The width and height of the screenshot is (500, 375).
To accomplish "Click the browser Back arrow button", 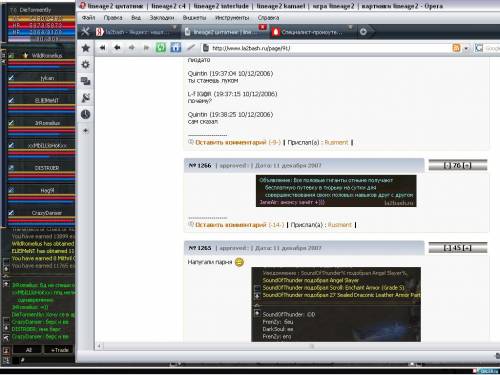I will [117, 48].
